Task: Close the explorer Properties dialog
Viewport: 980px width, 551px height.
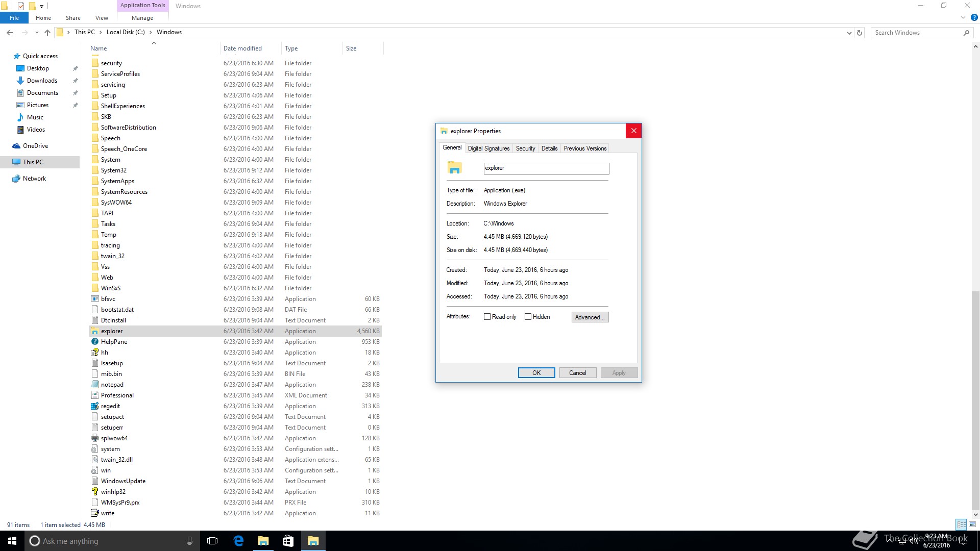Action: point(633,131)
